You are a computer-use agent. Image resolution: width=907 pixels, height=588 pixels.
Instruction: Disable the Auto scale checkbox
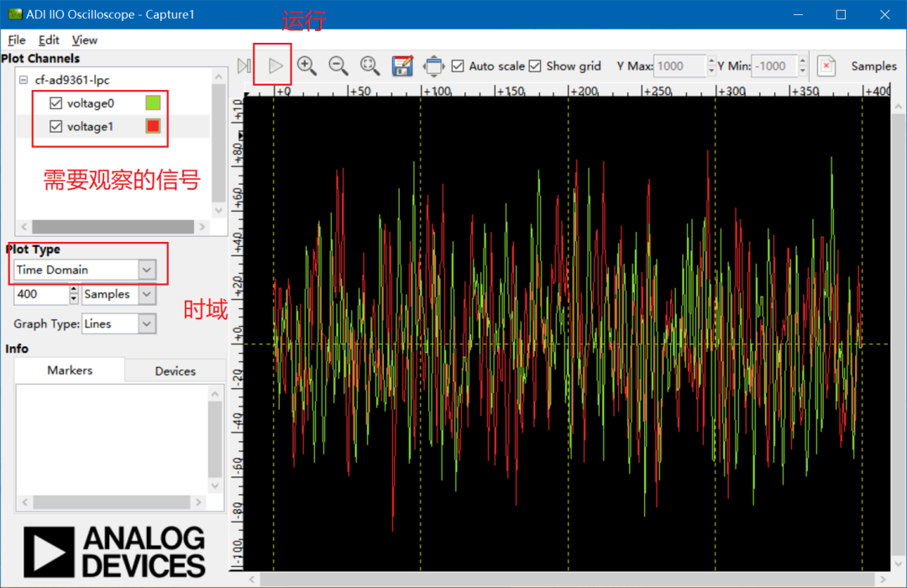point(457,66)
